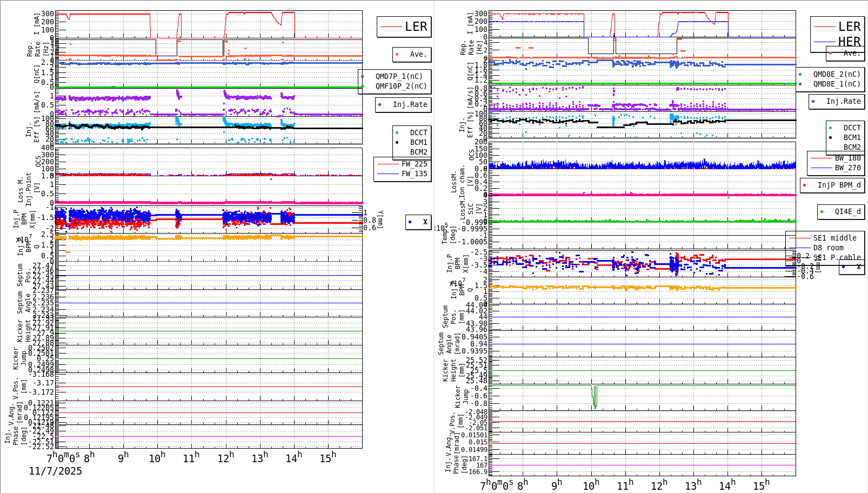Click the InjP BPM_d legend marker
Screen dimensions: 868x493
tap(805, 185)
